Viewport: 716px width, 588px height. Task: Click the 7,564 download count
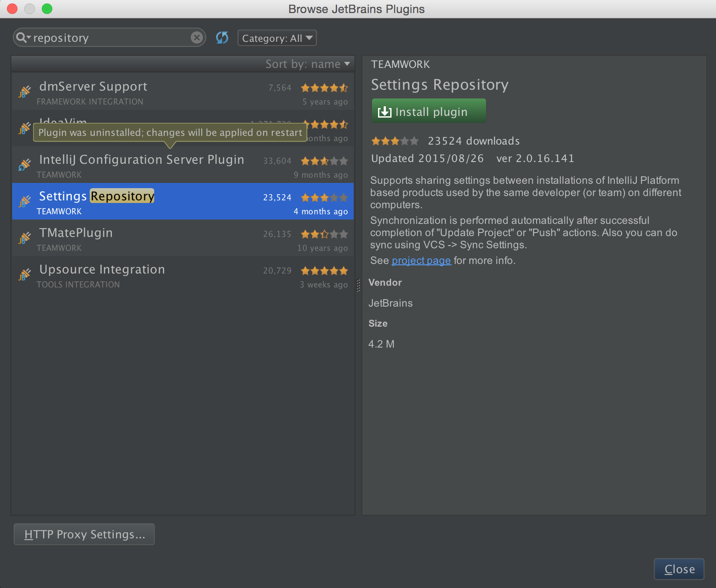click(x=280, y=88)
